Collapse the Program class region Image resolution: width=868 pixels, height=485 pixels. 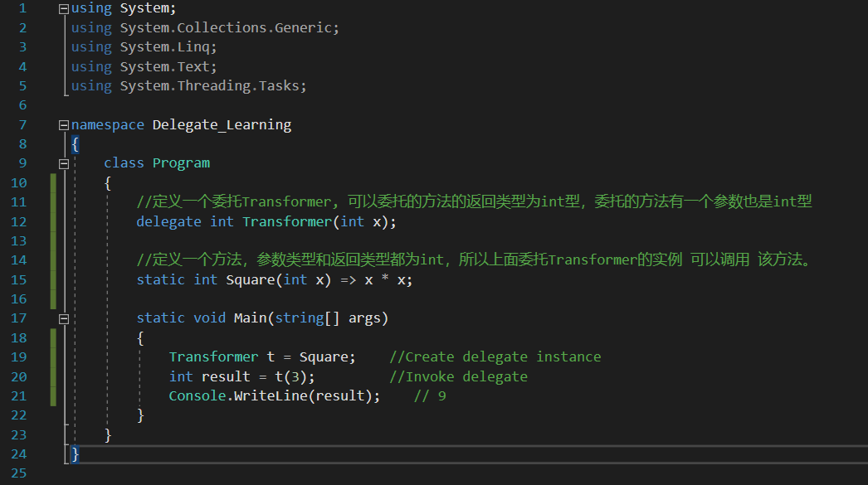pyautogui.click(x=64, y=163)
